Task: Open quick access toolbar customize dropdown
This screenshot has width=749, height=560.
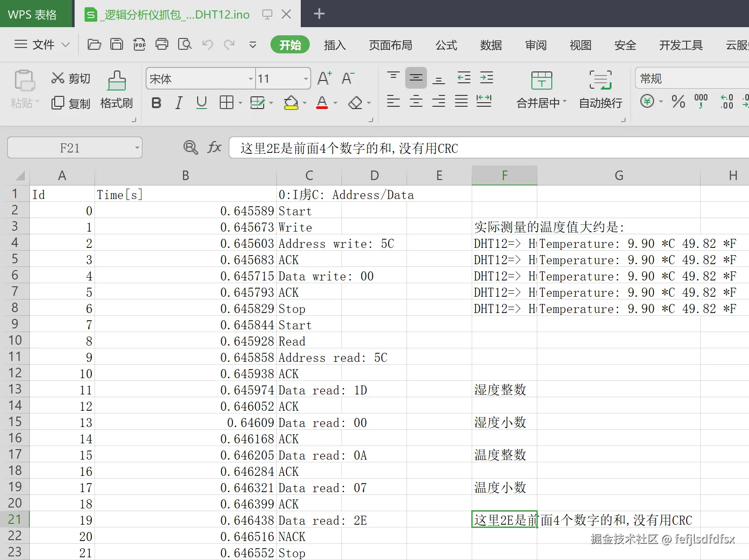Action: click(x=253, y=44)
